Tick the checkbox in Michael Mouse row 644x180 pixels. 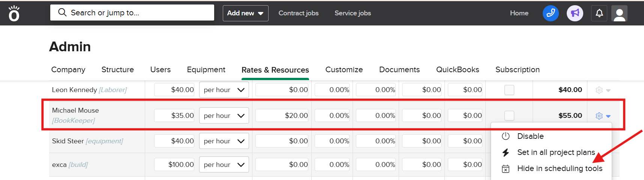pyautogui.click(x=509, y=116)
